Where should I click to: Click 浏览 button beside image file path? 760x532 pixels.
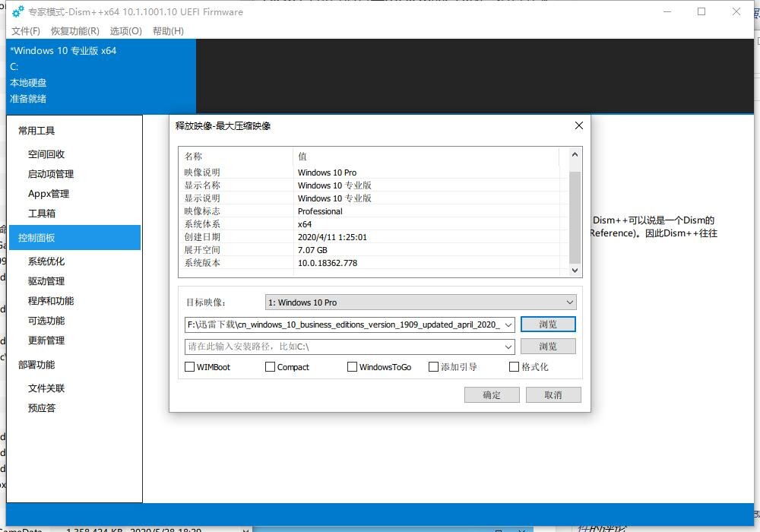548,325
